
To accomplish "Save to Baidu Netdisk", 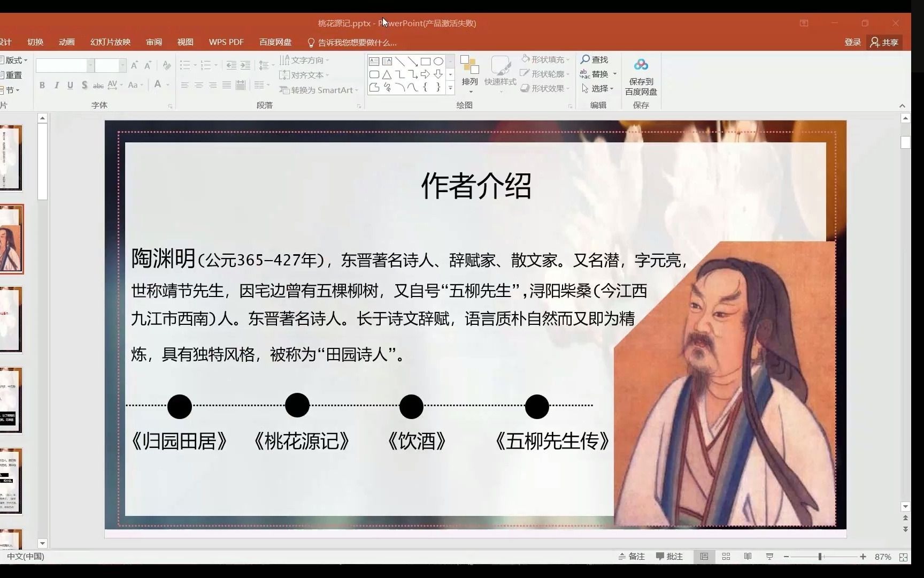I will click(641, 77).
